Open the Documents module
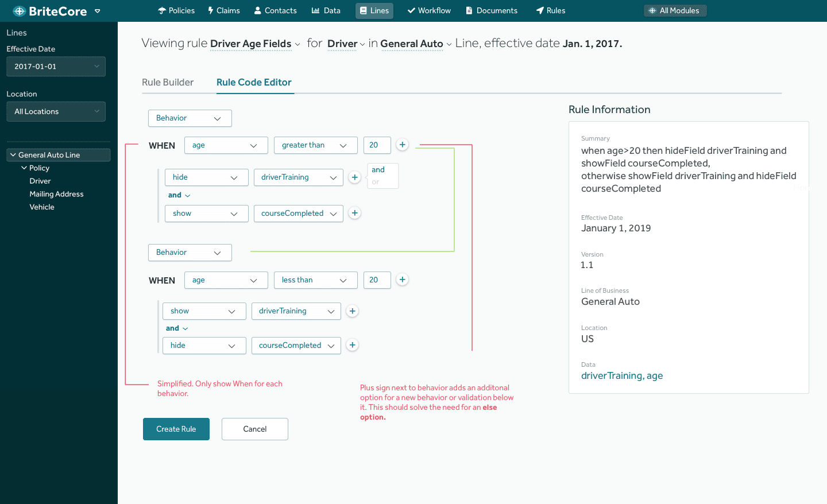This screenshot has width=827, height=504. click(492, 11)
